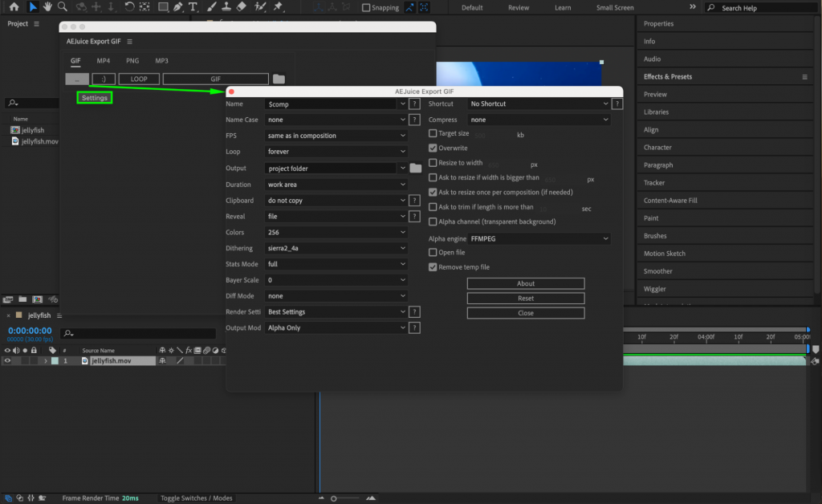Enable Alpha channel transparent background
Screen dimensions: 822x504
click(x=433, y=222)
